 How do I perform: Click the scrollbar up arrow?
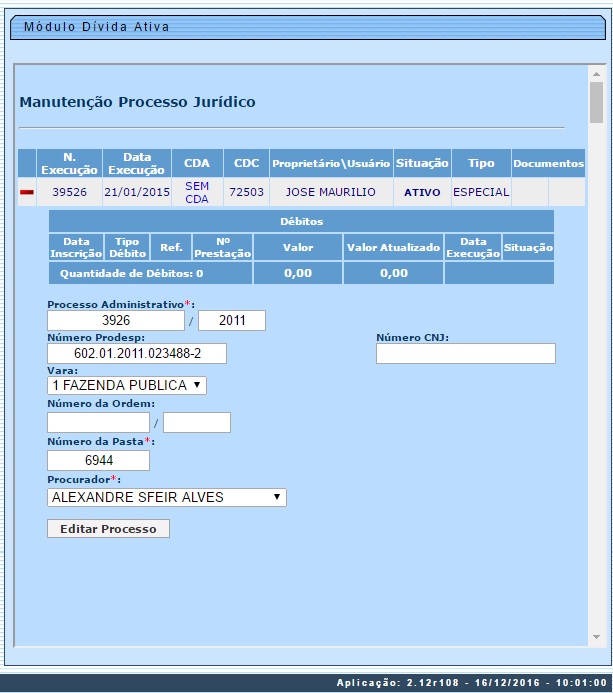596,74
